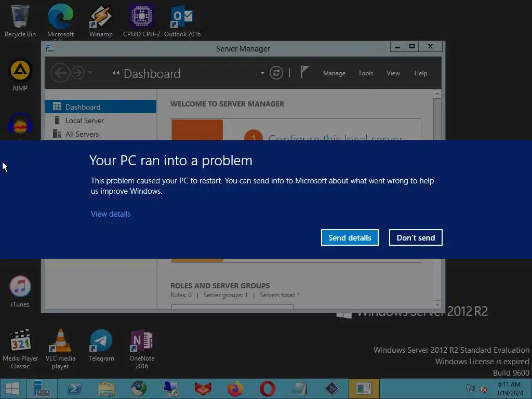
Task: Open the Manage menu in Server Manager
Action: [334, 73]
